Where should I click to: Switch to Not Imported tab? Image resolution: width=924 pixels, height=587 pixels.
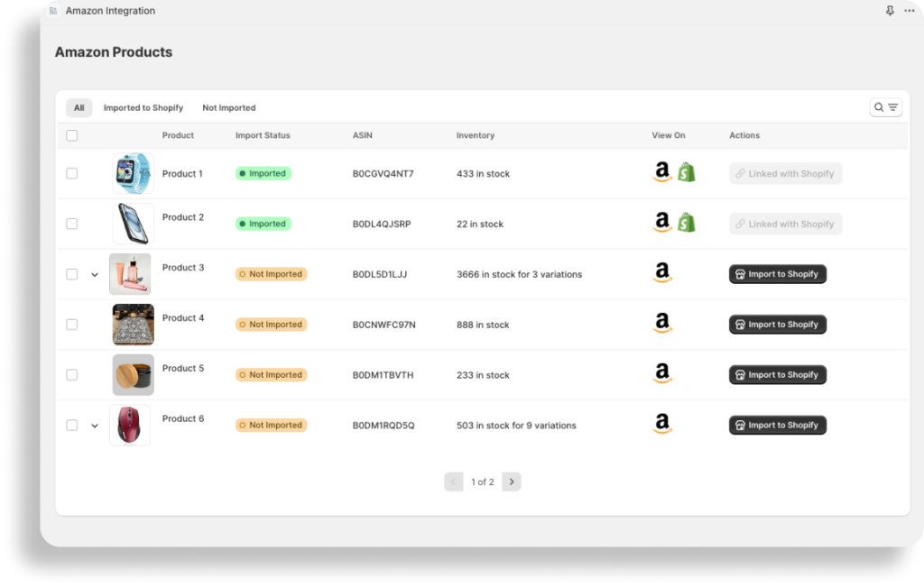point(229,107)
